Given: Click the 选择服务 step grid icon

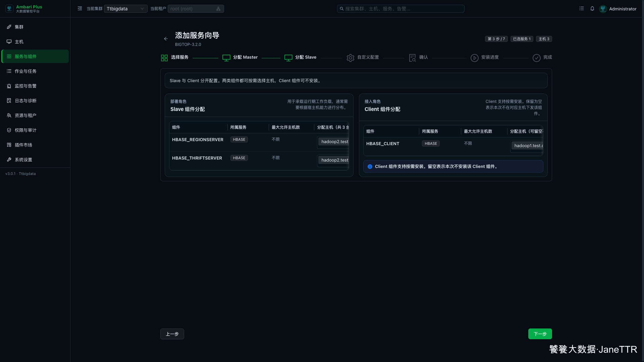Looking at the screenshot, I should (164, 58).
